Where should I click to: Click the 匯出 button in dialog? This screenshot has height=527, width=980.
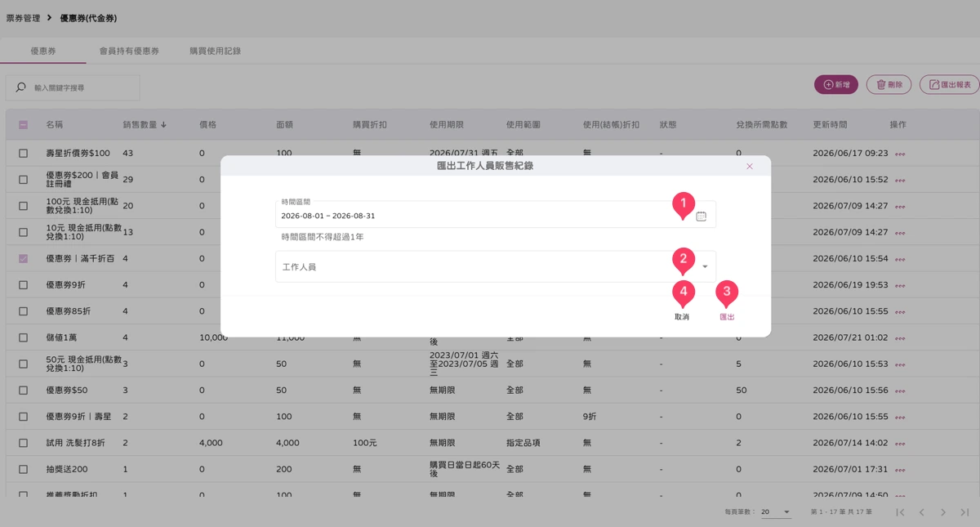(727, 317)
